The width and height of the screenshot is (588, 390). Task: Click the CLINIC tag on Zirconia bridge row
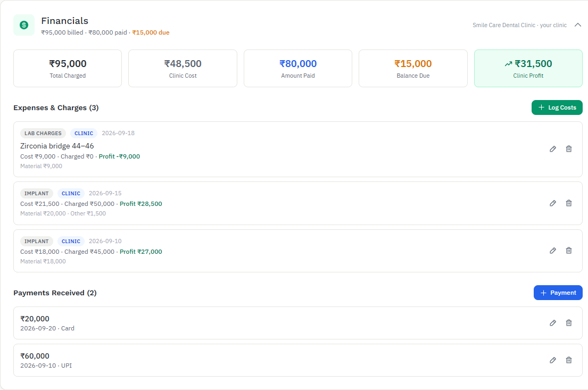pyautogui.click(x=84, y=133)
